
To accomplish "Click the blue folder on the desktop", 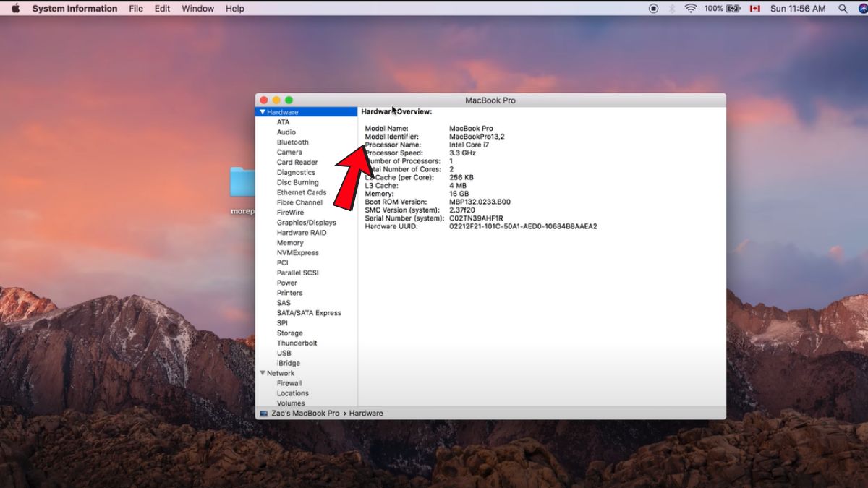I will [x=243, y=183].
